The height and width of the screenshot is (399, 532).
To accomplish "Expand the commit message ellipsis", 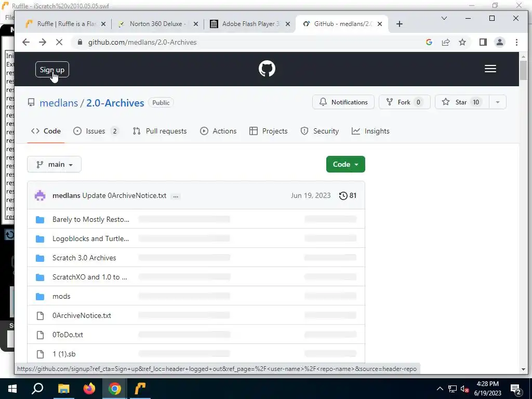I will [176, 196].
